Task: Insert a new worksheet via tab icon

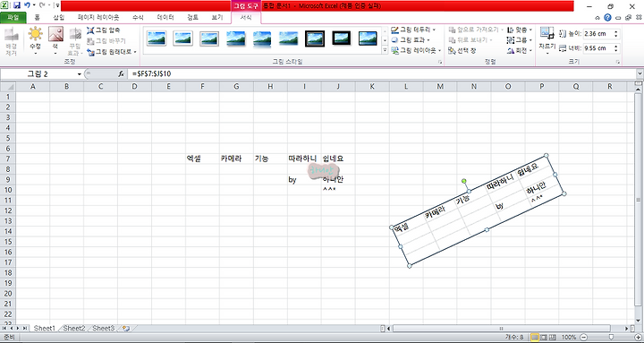Action: [126, 328]
